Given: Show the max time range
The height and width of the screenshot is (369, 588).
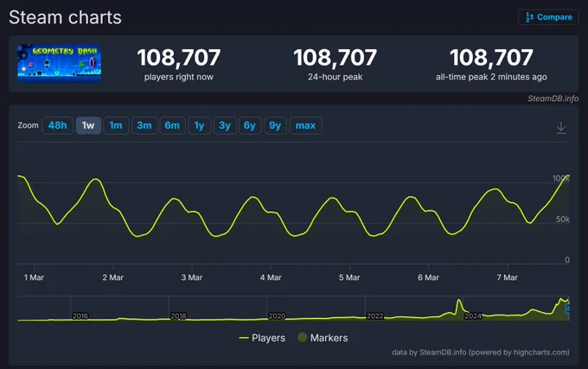Looking at the screenshot, I should [x=305, y=125].
